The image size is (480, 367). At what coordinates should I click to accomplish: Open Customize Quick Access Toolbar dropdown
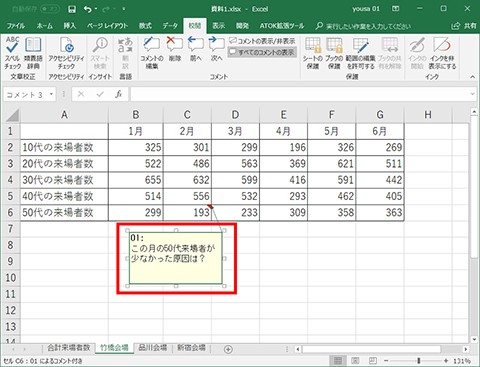point(124,9)
